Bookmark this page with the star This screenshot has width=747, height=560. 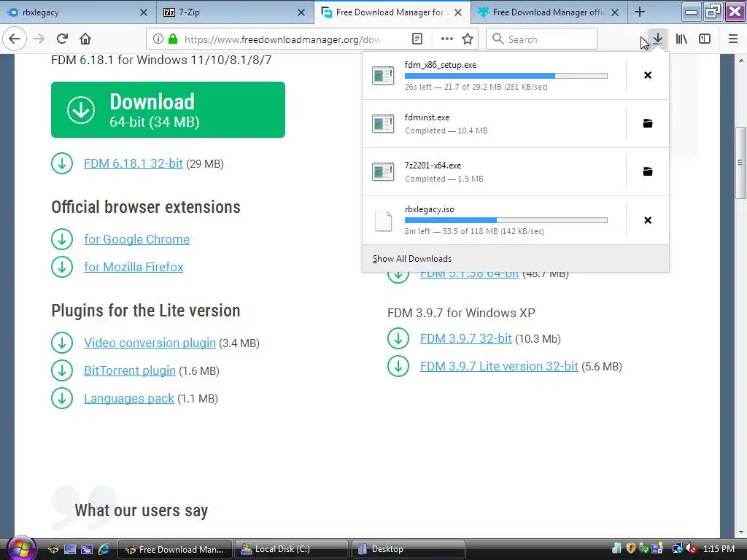[468, 39]
